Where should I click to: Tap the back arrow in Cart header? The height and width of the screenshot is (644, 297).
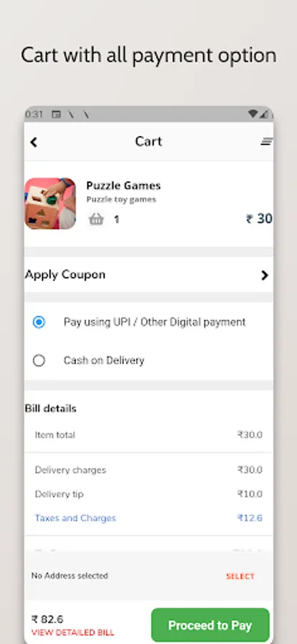pyautogui.click(x=34, y=142)
